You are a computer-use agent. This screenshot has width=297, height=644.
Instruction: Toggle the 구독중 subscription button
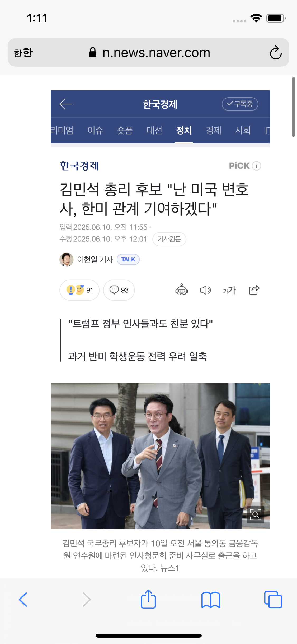[240, 104]
